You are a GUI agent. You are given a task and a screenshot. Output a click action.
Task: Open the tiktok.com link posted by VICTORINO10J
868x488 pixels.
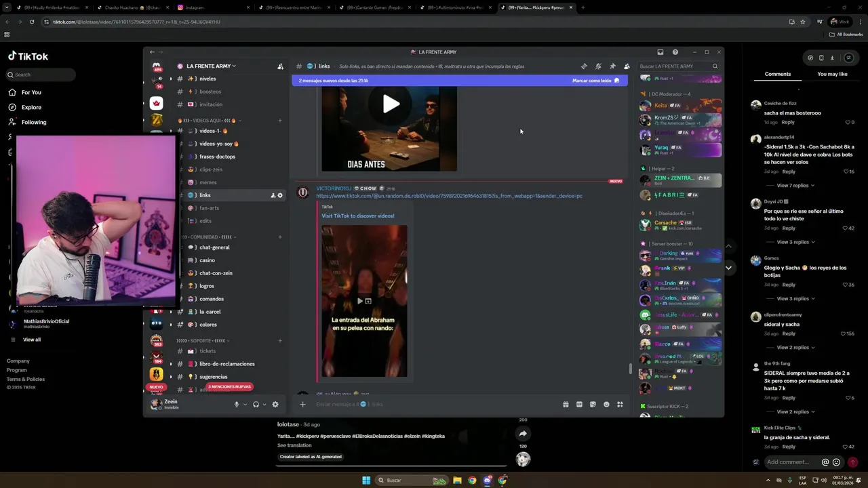coord(449,196)
